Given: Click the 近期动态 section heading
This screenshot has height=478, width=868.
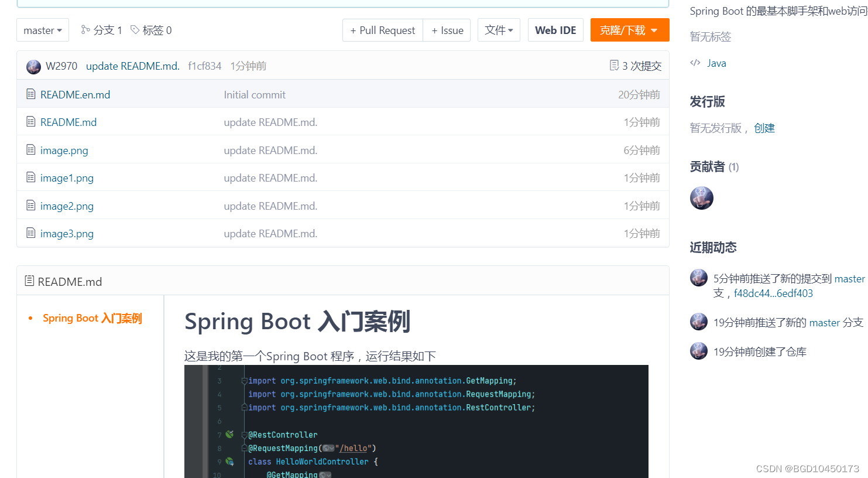Looking at the screenshot, I should [713, 247].
